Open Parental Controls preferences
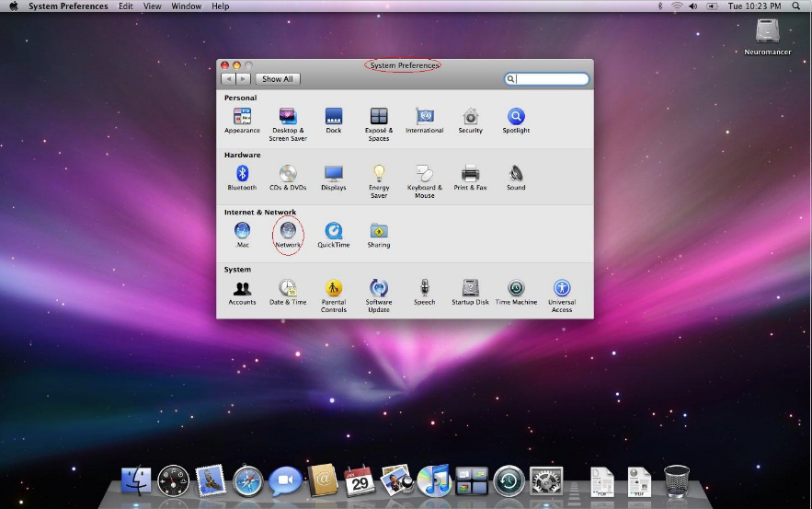The width and height of the screenshot is (812, 509). click(x=334, y=296)
